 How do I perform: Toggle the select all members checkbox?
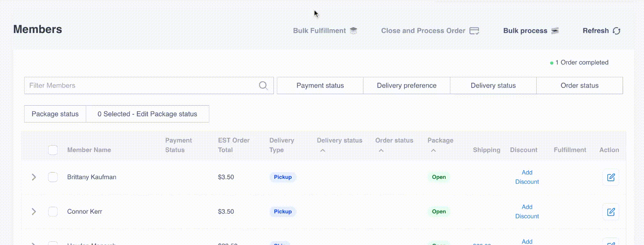click(x=53, y=150)
